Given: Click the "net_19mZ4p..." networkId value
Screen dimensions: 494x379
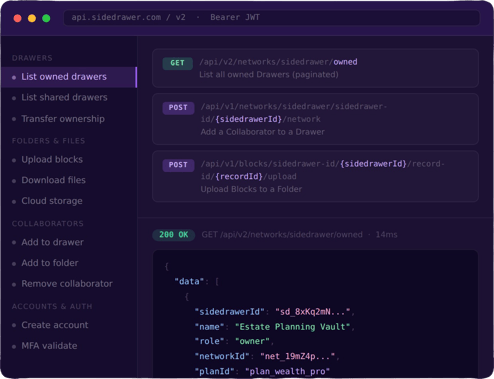Looking at the screenshot, I should click(x=297, y=356).
